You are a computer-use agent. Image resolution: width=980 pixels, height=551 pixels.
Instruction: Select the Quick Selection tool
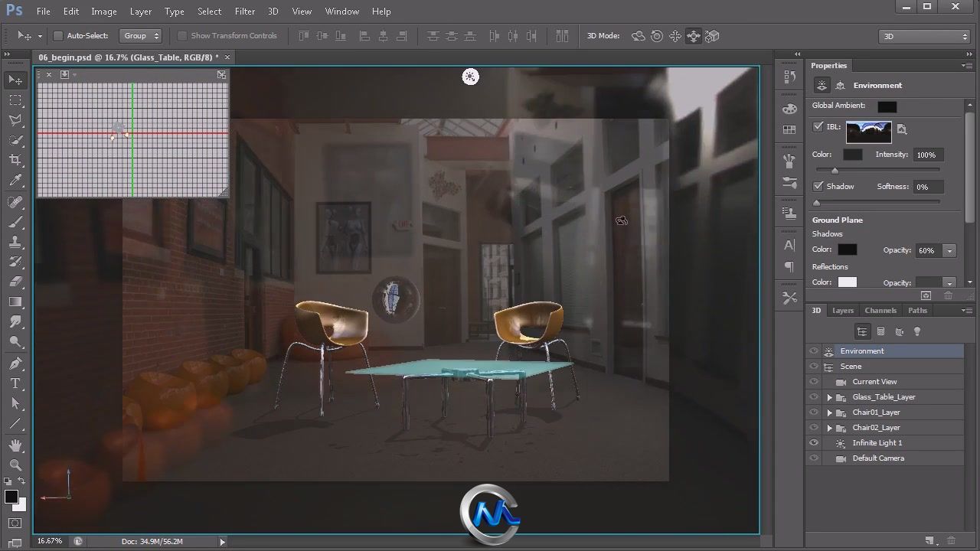(15, 140)
